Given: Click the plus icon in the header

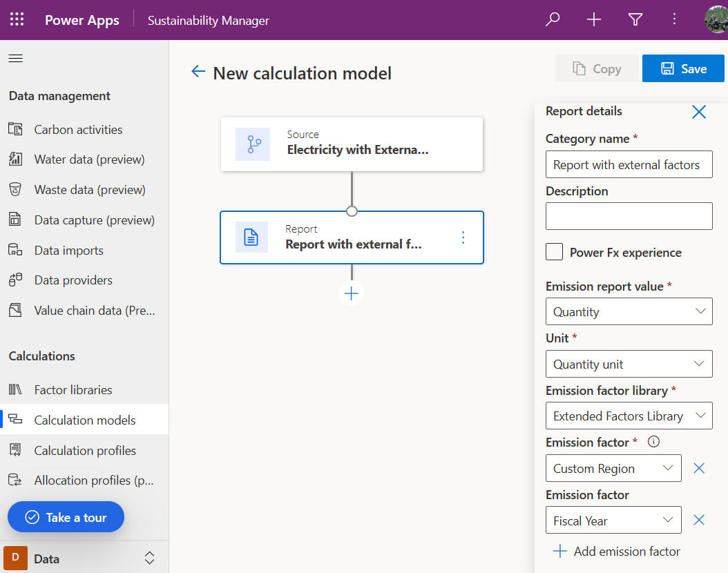Looking at the screenshot, I should point(594,19).
